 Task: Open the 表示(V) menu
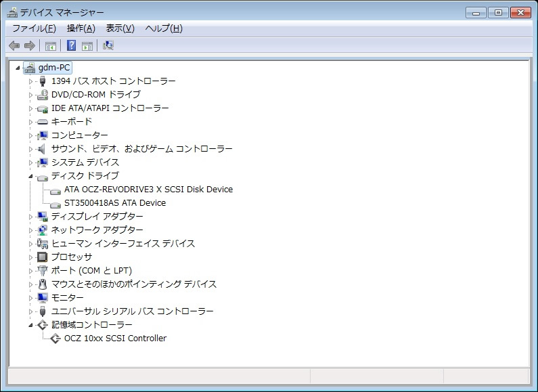[x=120, y=28]
